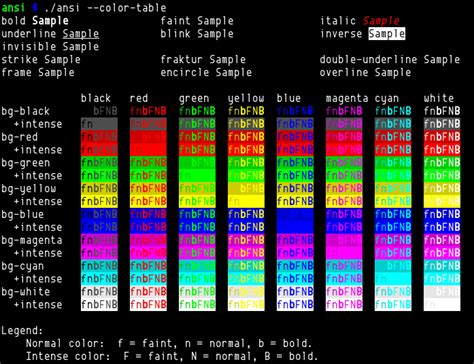This screenshot has width=474, height=364.
Task: Click the 'Normal color:' legend line
Action: 169,344
